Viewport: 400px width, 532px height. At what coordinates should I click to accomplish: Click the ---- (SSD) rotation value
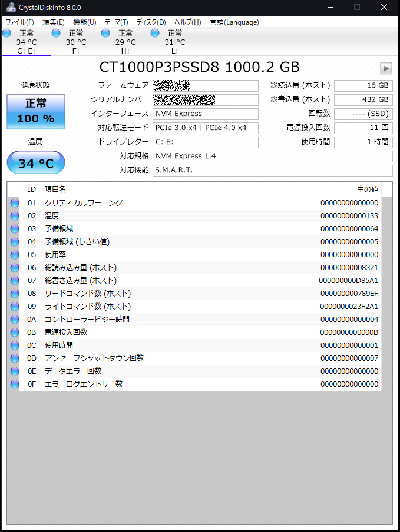[363, 114]
